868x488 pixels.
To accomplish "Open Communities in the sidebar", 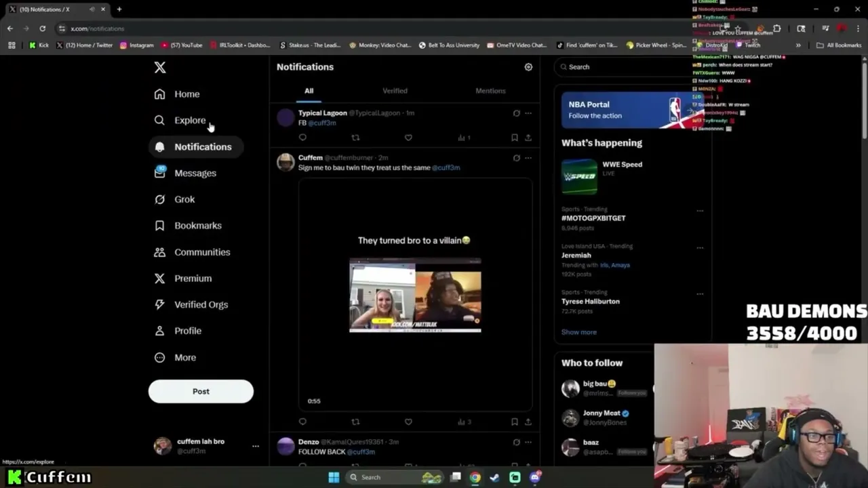I will tap(192, 252).
